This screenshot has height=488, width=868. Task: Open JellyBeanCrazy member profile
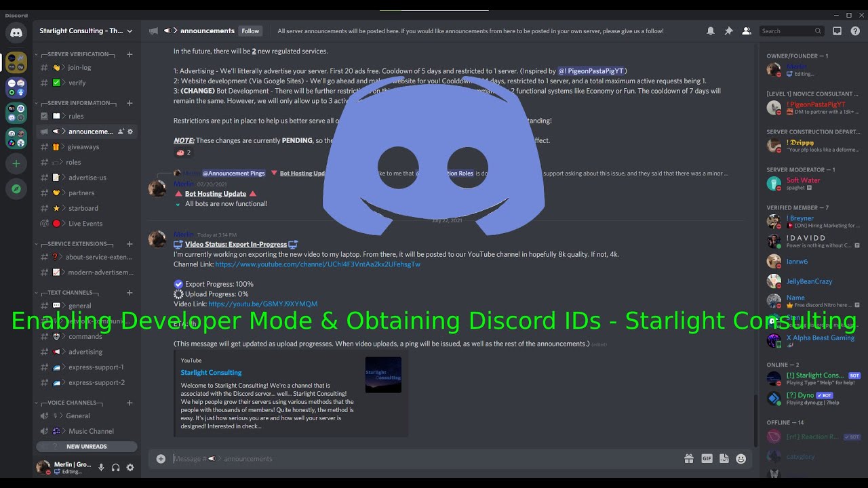(x=814, y=281)
